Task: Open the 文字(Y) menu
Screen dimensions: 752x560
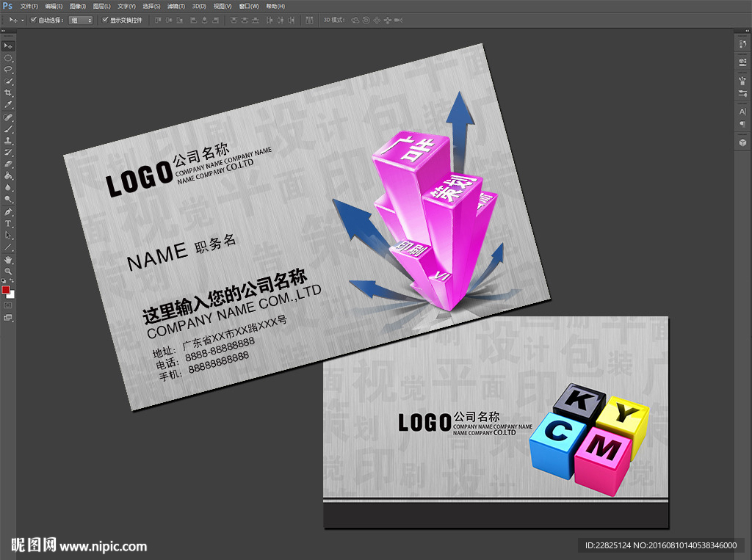Action: point(126,6)
